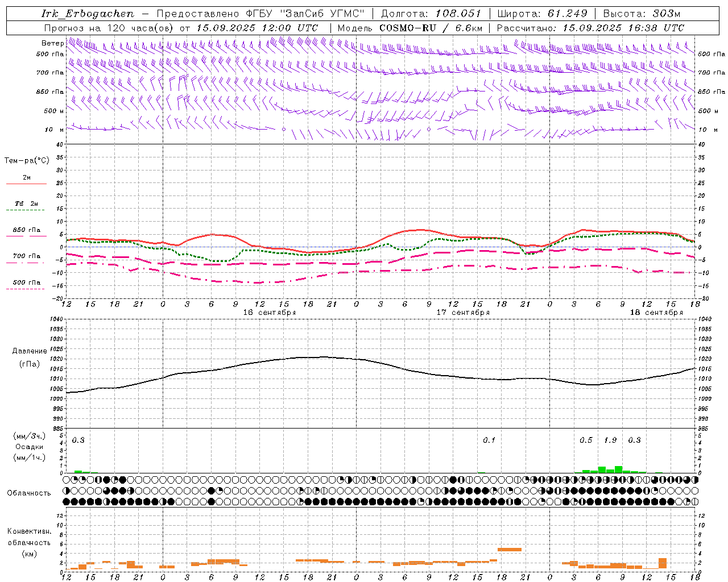Click the Осадки precipitation label
Screen dimensions: 728x582
click(x=29, y=447)
